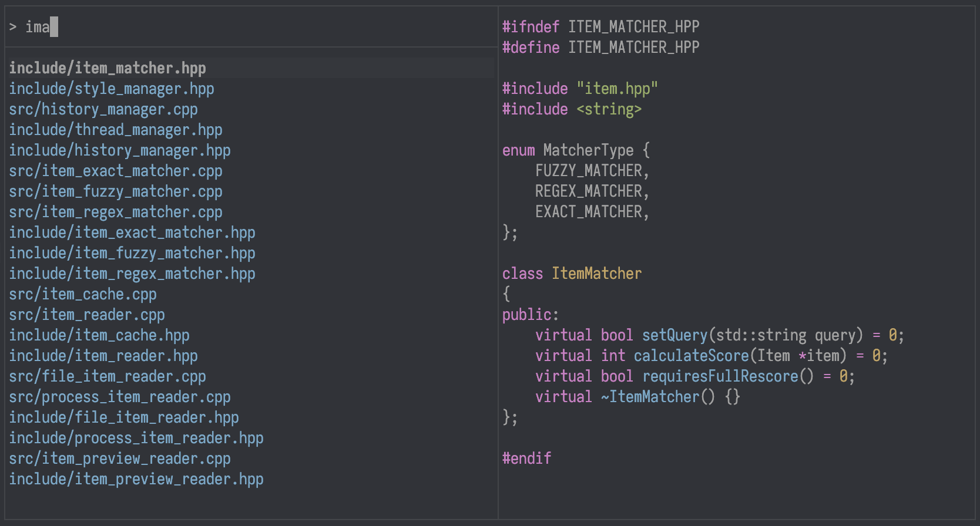Click the requiresFullRescore line
The image size is (980, 526).
(x=695, y=376)
